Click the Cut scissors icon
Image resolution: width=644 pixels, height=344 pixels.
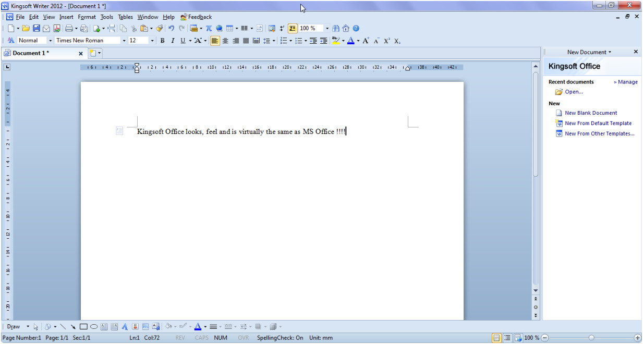pyautogui.click(x=133, y=28)
